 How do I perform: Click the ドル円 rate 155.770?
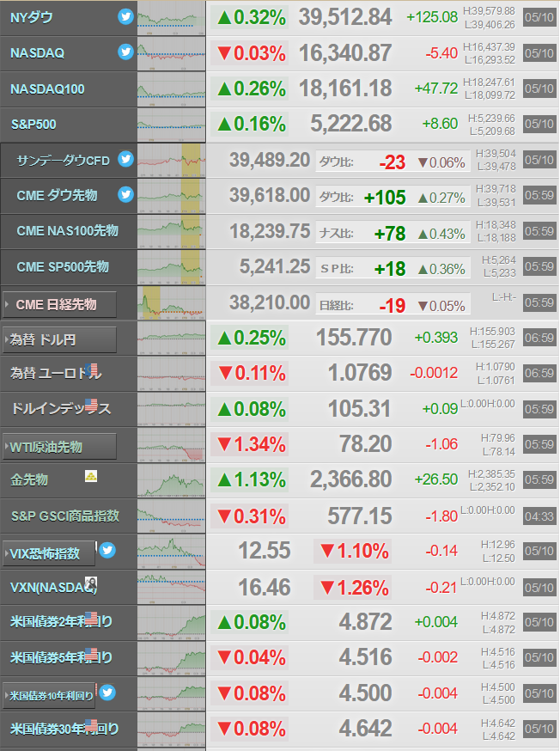click(x=354, y=338)
